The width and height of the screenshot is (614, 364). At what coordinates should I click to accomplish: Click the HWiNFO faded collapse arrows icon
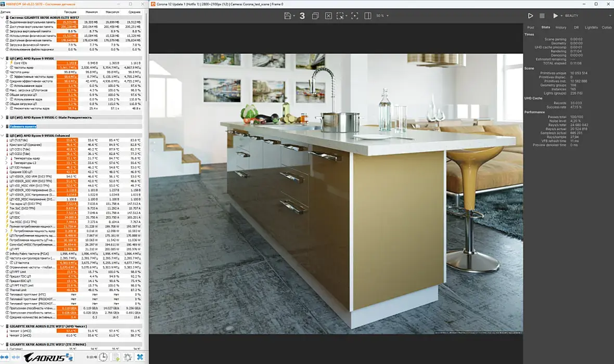pyautogui.click(x=16, y=357)
